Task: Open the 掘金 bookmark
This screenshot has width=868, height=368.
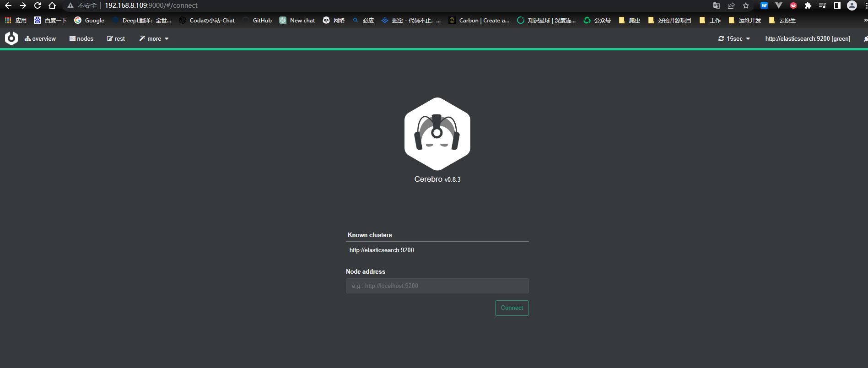Action: click(411, 20)
